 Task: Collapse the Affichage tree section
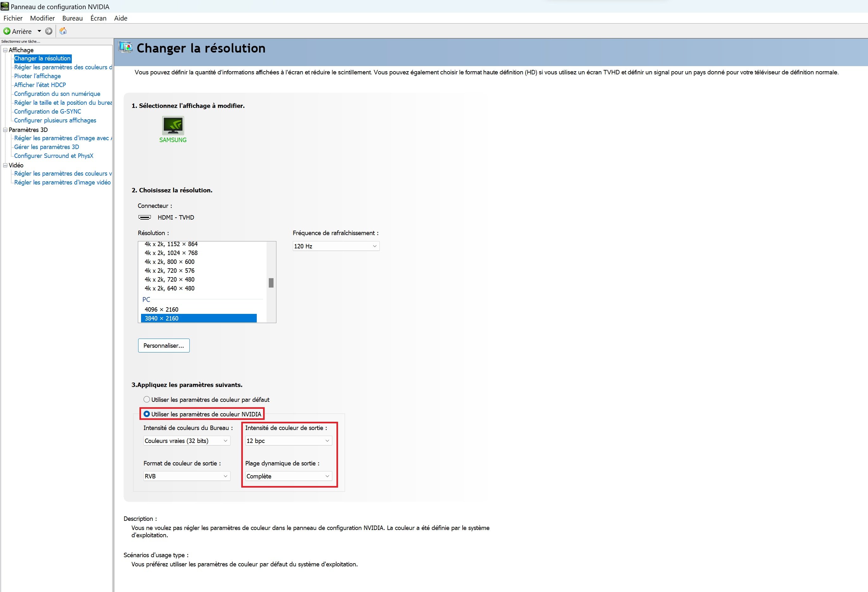point(5,50)
